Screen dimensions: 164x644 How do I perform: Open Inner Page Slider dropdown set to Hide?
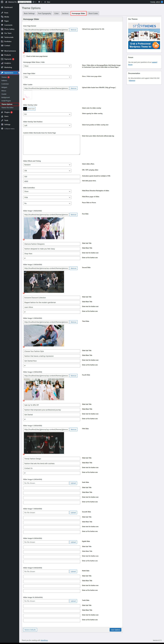point(47,77)
